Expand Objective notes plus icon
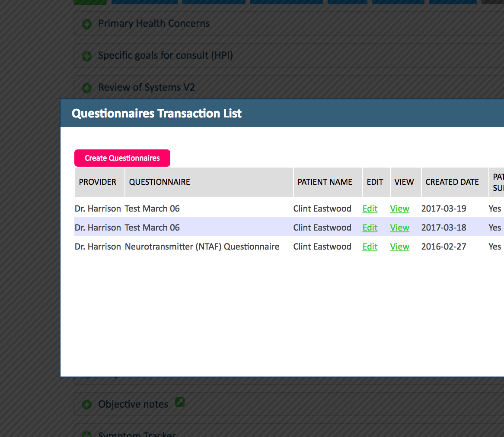Viewport: 504px width, 437px height. pyautogui.click(x=87, y=405)
